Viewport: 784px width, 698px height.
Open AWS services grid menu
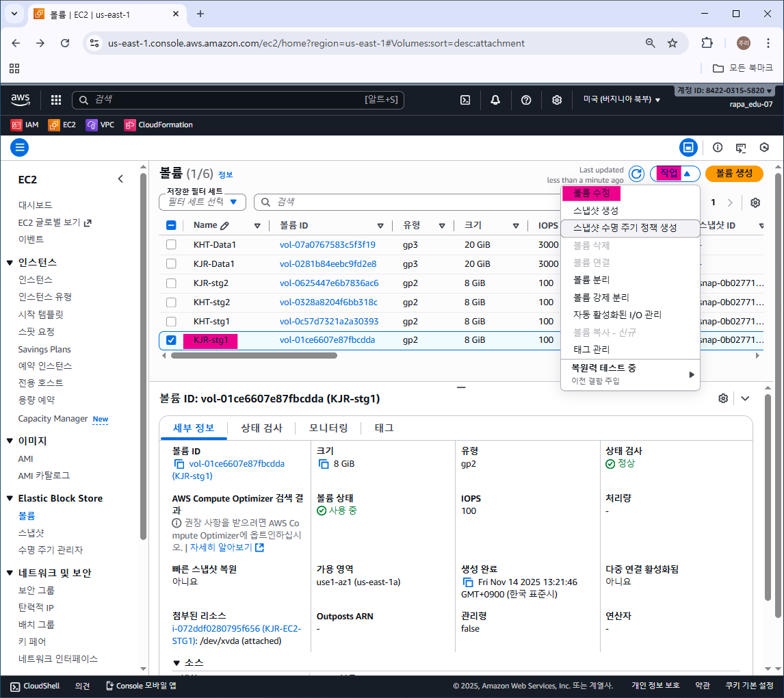(x=56, y=100)
